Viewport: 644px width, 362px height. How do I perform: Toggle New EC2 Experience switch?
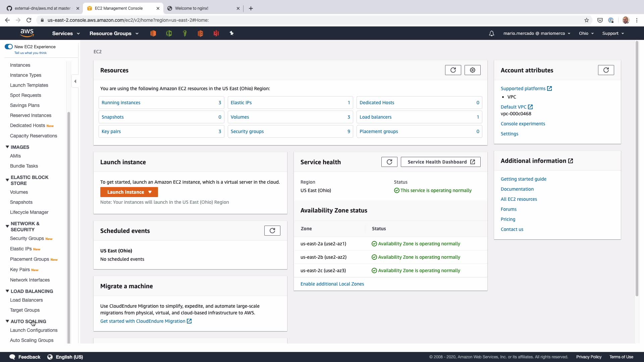point(9,47)
